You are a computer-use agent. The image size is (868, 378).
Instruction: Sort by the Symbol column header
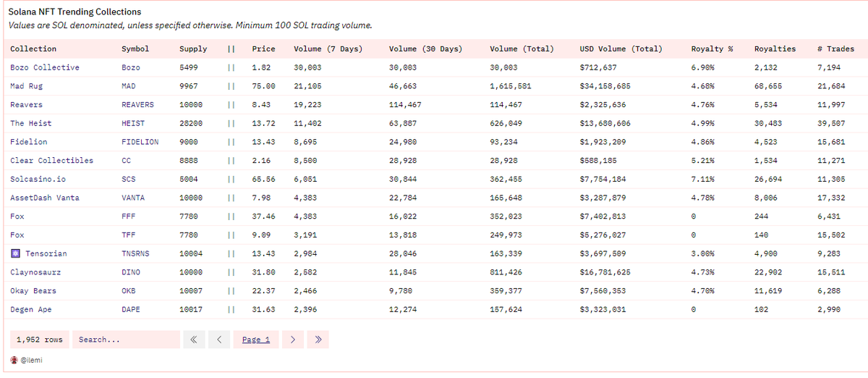coord(135,49)
